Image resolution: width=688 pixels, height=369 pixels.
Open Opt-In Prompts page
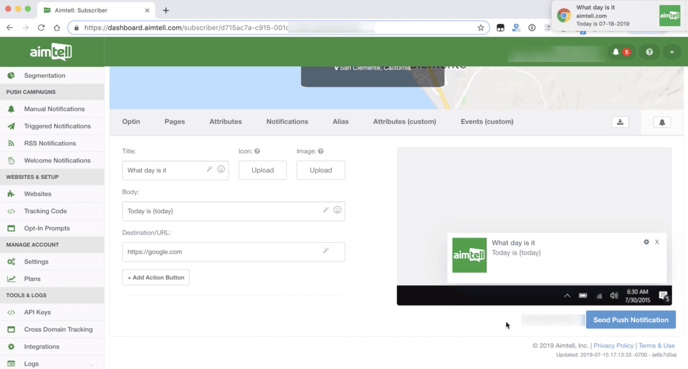pyautogui.click(x=47, y=228)
